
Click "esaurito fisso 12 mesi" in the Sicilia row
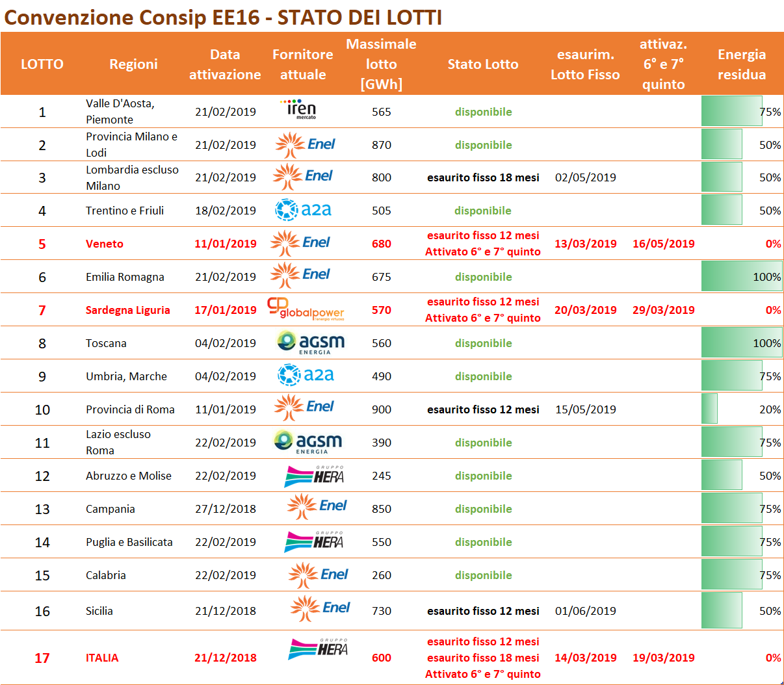(x=483, y=611)
